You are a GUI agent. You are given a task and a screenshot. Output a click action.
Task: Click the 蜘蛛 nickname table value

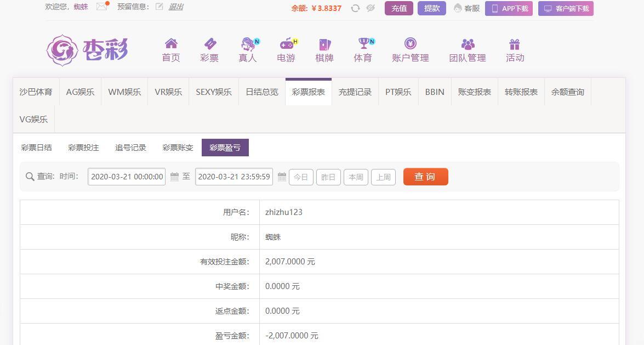(x=273, y=237)
